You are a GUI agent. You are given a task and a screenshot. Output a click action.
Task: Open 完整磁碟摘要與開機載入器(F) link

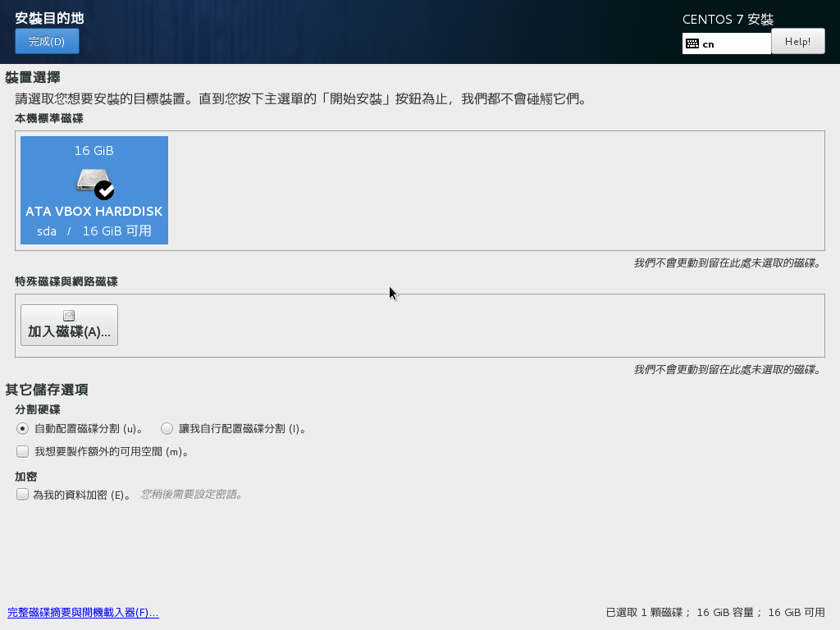coord(83,612)
